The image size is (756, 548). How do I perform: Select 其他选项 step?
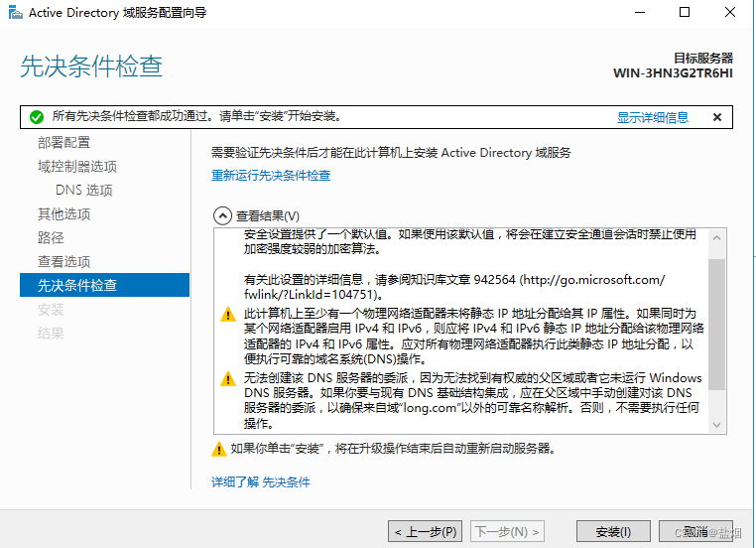(x=64, y=213)
